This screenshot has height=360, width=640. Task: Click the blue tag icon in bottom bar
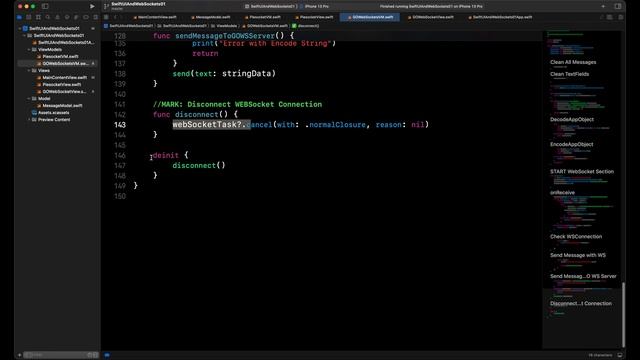pos(107,355)
